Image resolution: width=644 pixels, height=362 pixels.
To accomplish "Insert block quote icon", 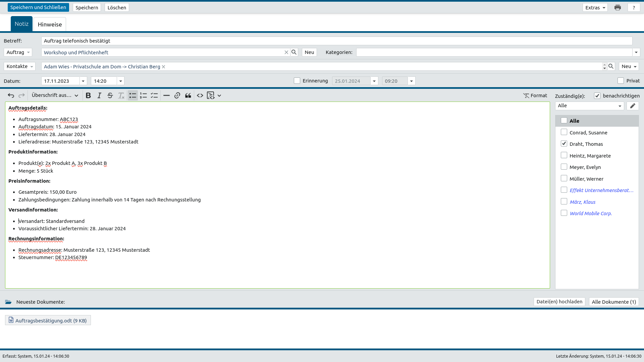I will 188,96.
